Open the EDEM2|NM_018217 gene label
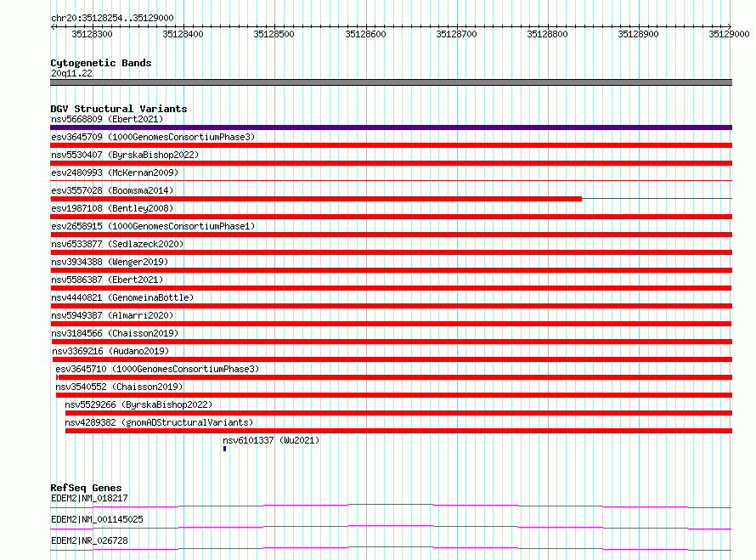 (89, 498)
